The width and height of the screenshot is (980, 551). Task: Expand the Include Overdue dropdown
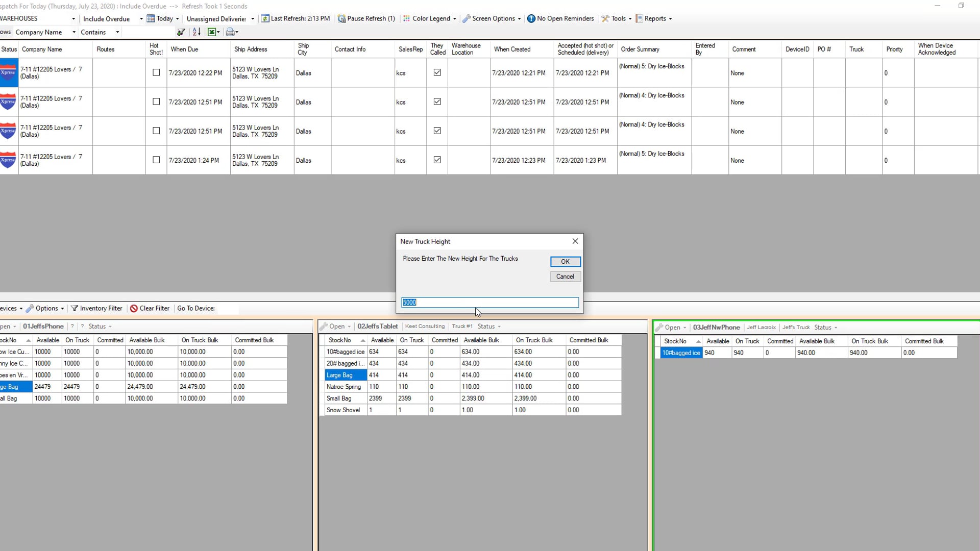(141, 19)
